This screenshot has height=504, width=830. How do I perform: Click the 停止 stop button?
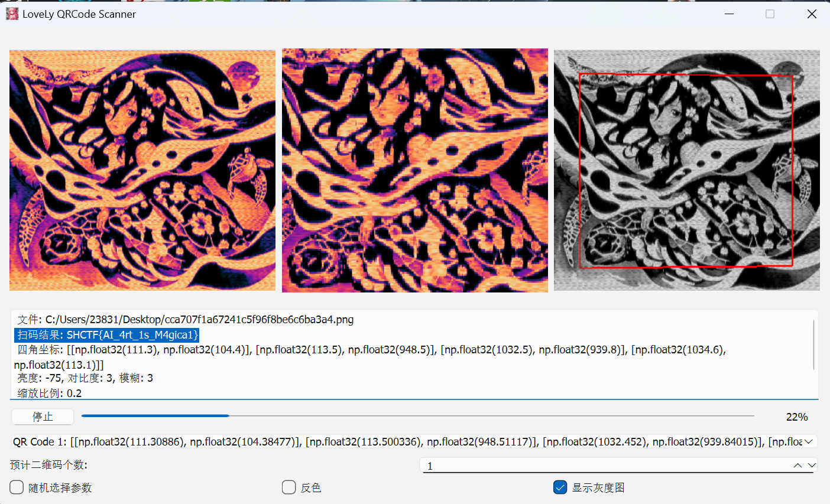pyautogui.click(x=43, y=417)
